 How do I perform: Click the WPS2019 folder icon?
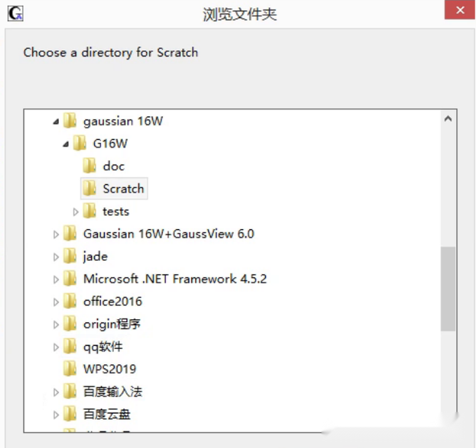click(x=70, y=369)
